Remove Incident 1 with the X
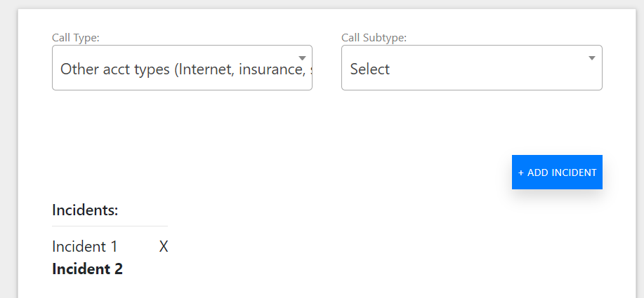Image resolution: width=644 pixels, height=298 pixels. tap(164, 246)
